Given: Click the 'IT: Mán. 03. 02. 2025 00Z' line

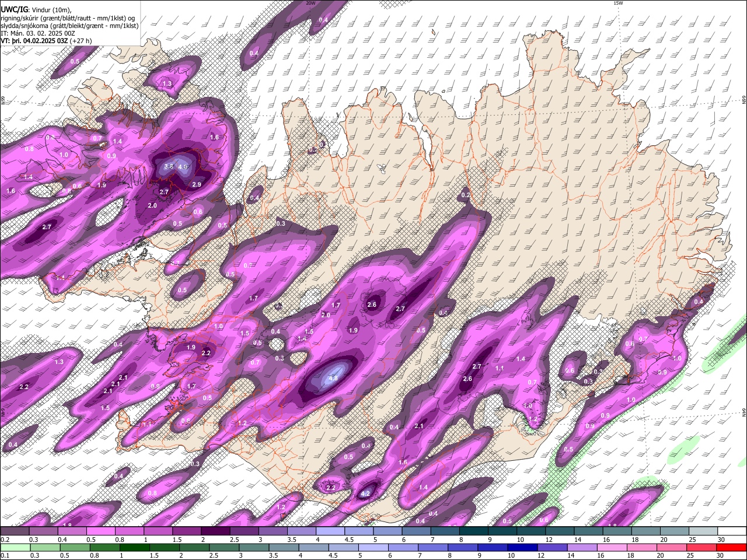Looking at the screenshot, I should pyautogui.click(x=38, y=33).
